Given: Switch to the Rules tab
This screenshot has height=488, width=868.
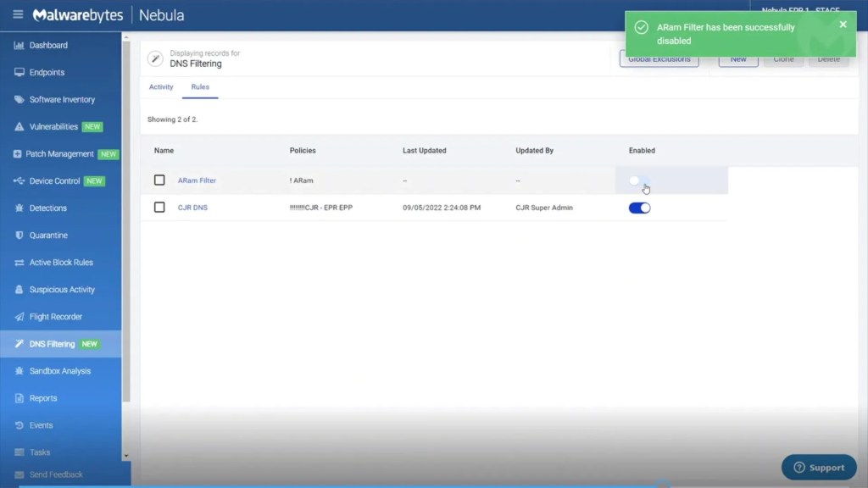Looking at the screenshot, I should tap(200, 87).
